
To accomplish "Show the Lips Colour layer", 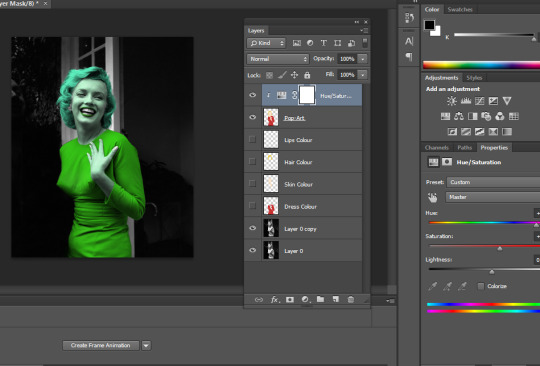I will [x=252, y=139].
